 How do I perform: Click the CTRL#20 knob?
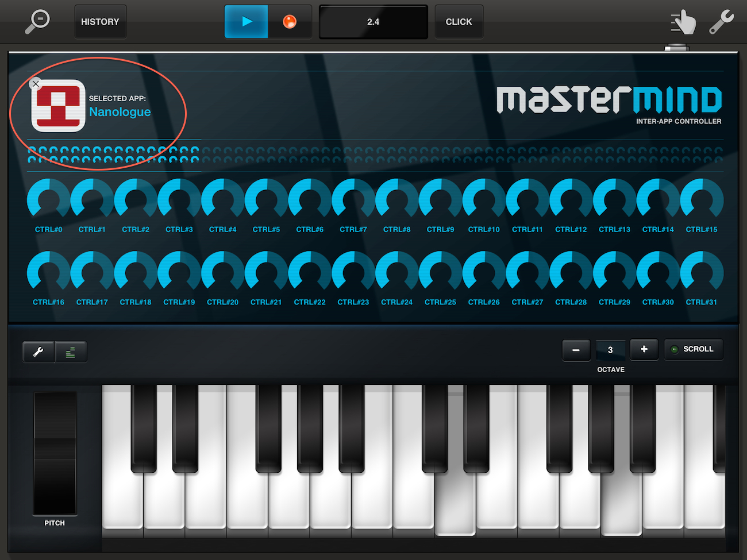pos(223,272)
